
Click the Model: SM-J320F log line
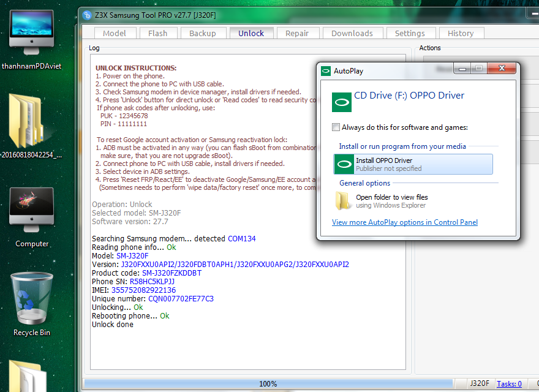pyautogui.click(x=120, y=256)
